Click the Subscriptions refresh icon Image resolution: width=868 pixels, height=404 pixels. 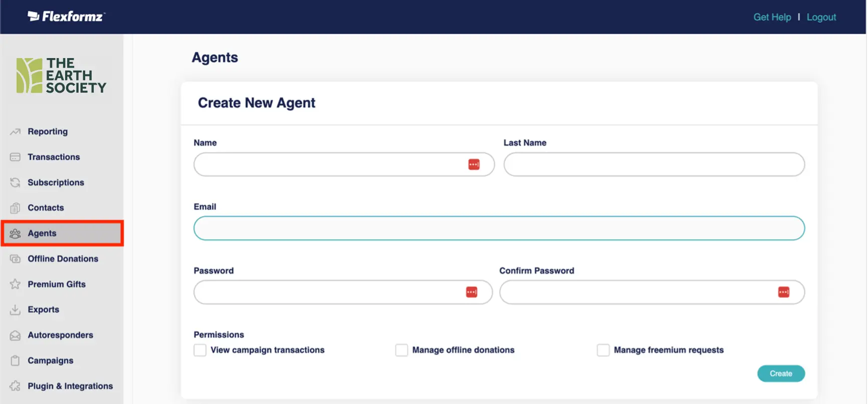click(15, 183)
